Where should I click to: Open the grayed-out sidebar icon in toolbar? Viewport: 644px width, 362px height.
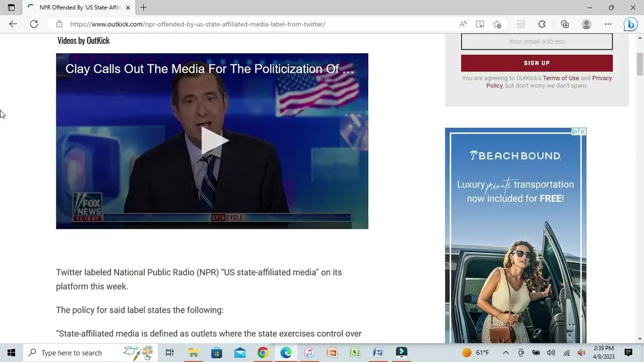(x=521, y=24)
